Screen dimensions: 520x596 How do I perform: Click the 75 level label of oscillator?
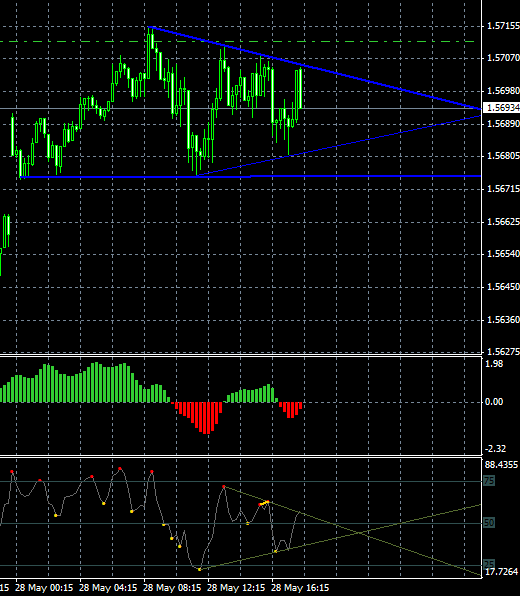pyautogui.click(x=489, y=481)
